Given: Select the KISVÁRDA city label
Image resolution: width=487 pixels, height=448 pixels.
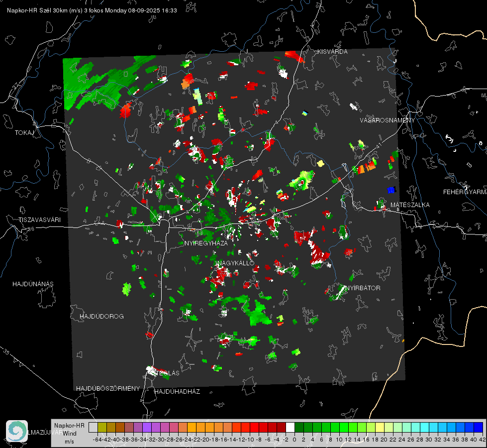Looking at the screenshot, I should tap(332, 52).
